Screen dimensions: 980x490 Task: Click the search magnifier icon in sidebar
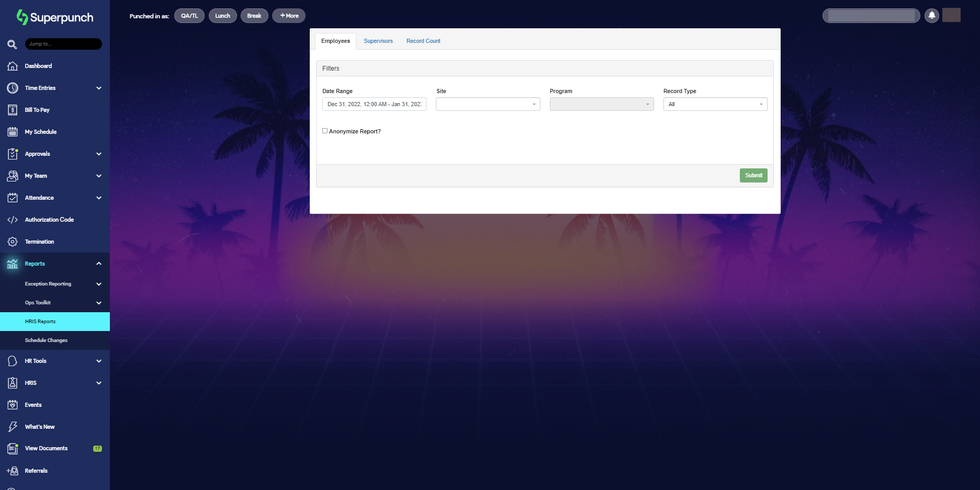point(12,44)
